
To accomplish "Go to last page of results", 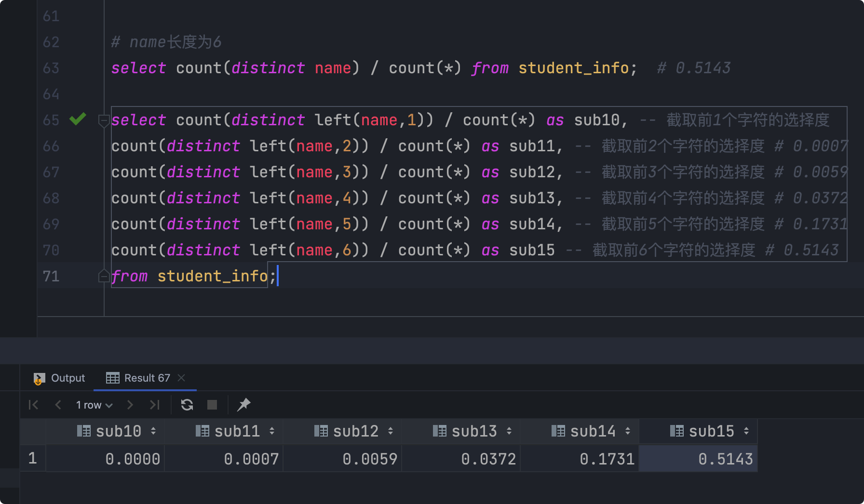I will coord(154,405).
